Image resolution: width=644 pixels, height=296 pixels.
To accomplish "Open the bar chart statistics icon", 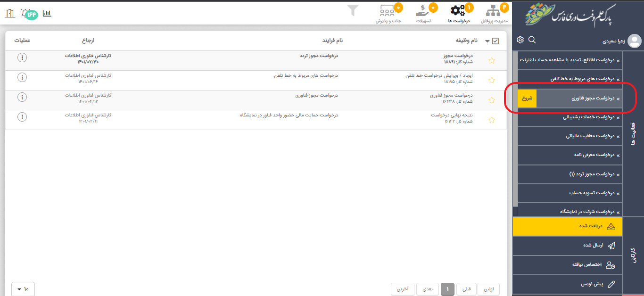I will [x=47, y=13].
